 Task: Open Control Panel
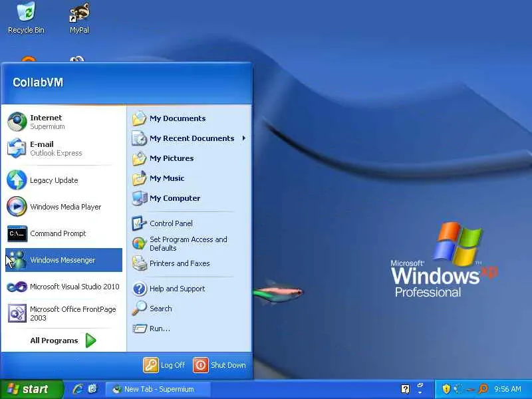point(189,223)
